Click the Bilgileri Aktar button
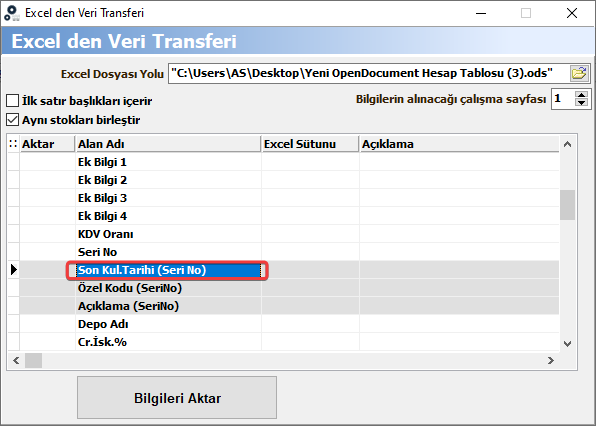Viewport: 596px width, 426px height. 177,397
